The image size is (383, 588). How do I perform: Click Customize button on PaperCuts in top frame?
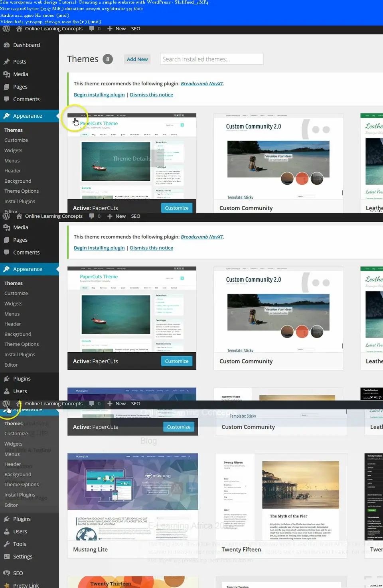point(177,208)
